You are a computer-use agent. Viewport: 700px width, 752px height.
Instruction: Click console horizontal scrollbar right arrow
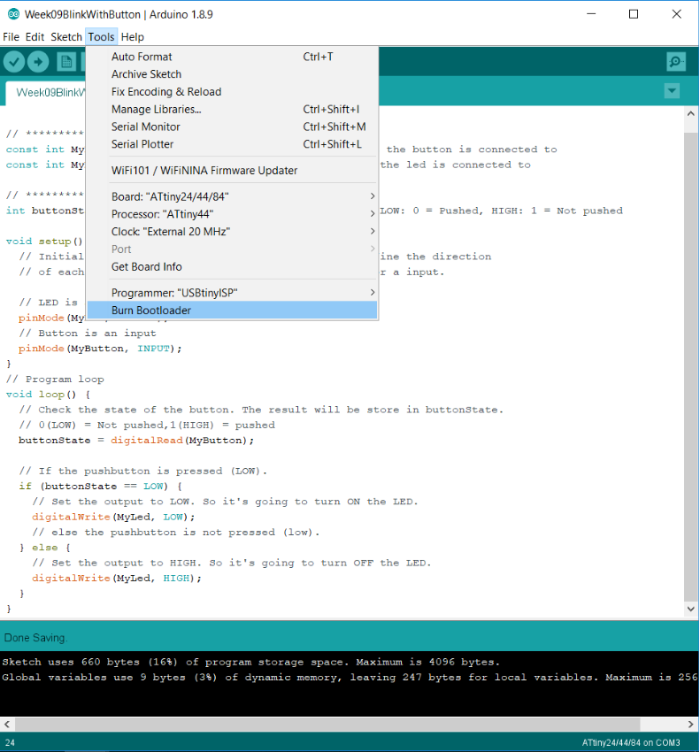click(690, 725)
